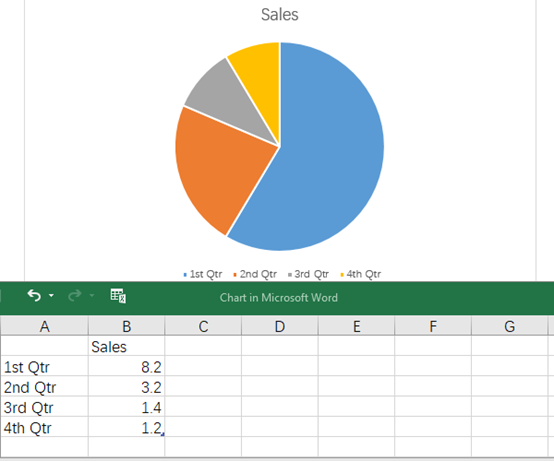Image resolution: width=554 pixels, height=461 pixels.
Task: Click the Undo arrow icon
Action: pos(34,296)
